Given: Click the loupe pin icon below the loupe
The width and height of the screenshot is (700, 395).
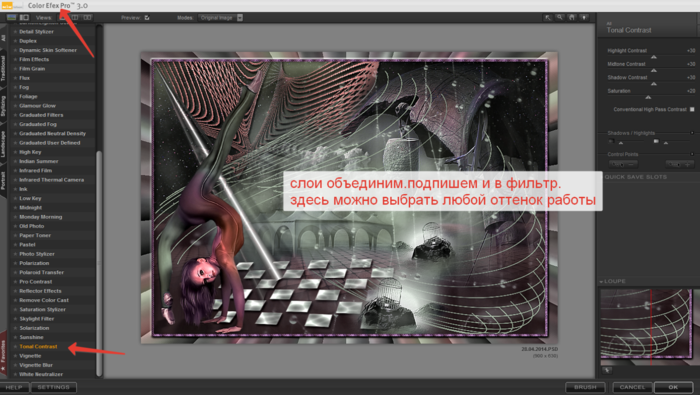Looking at the screenshot, I should 607,370.
